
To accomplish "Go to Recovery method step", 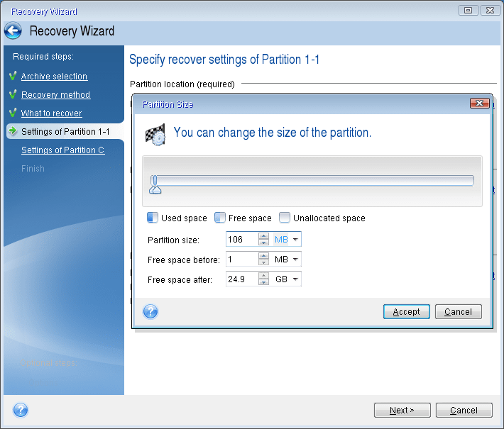I will pos(55,95).
